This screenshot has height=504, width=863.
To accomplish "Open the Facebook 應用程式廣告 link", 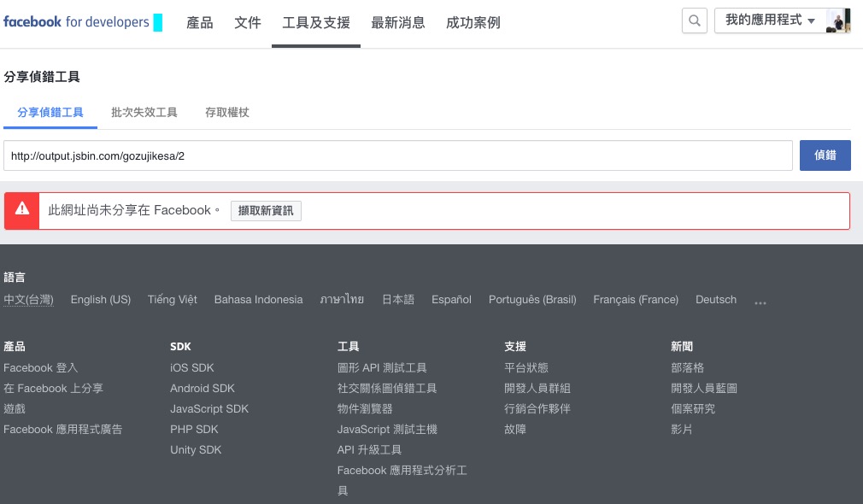I will point(62,429).
